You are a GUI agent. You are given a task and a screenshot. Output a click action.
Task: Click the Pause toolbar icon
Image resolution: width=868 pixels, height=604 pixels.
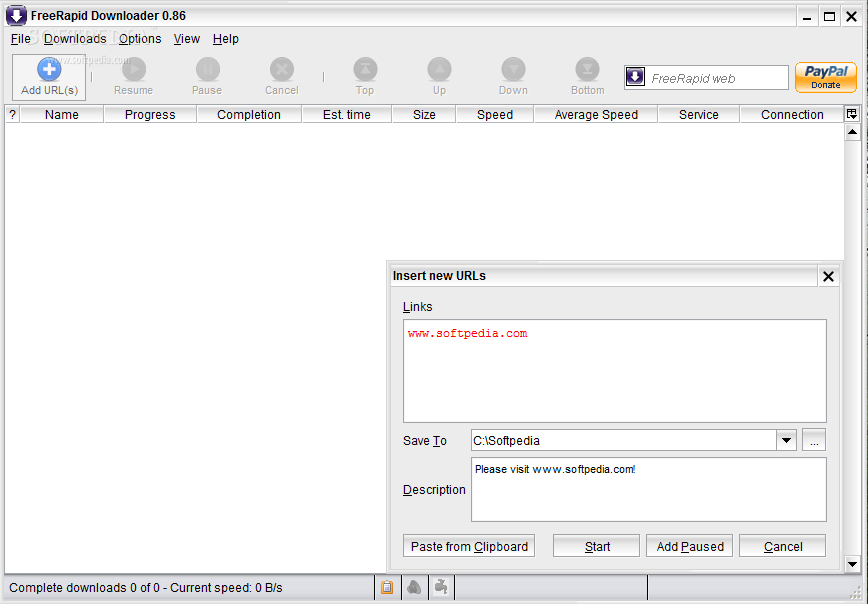(x=207, y=70)
